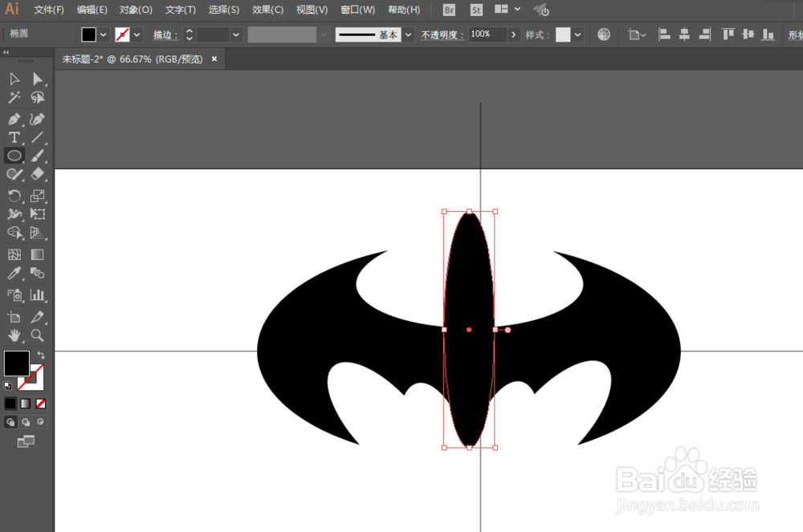Grab the Hand tool
The image size is (803, 532).
14,336
